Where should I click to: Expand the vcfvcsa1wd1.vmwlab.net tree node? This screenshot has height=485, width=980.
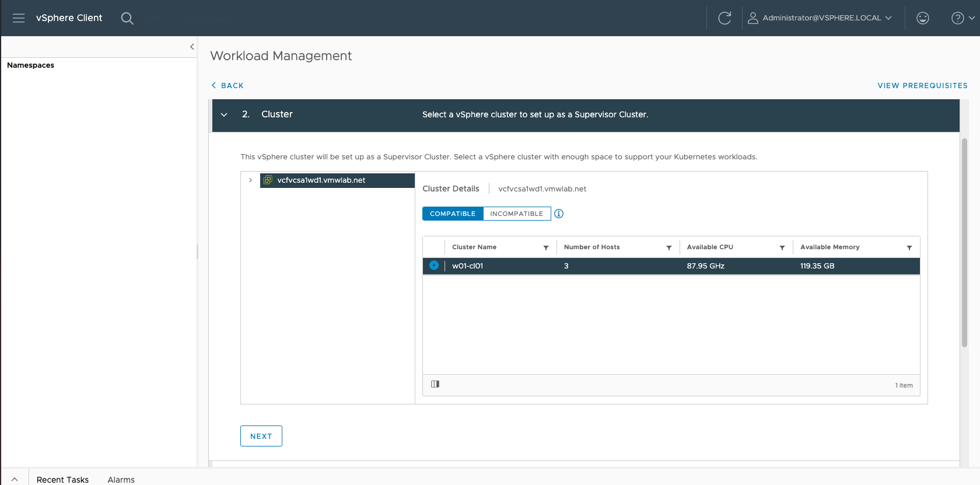coord(250,180)
